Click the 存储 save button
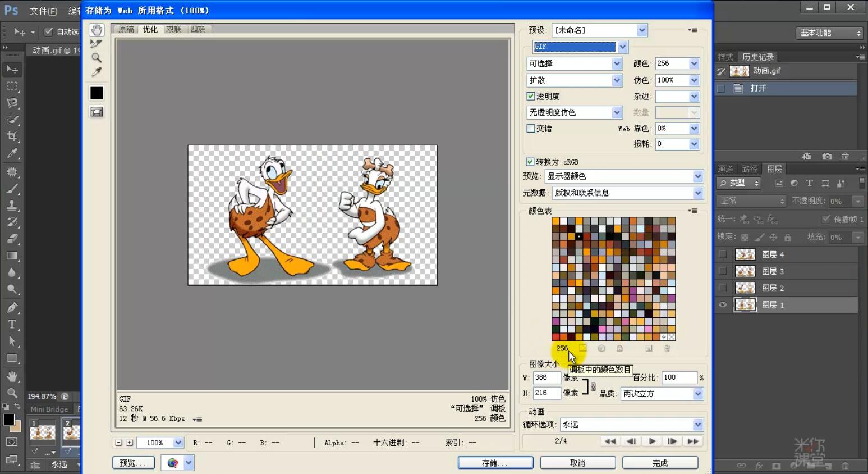 pyautogui.click(x=495, y=463)
